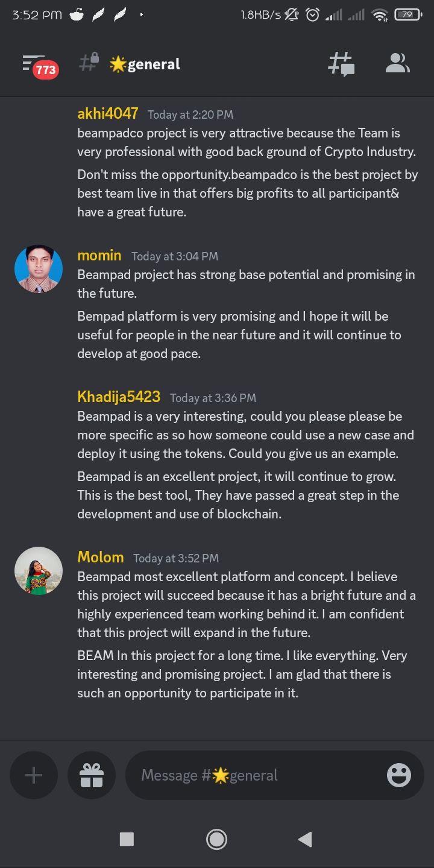Show the member list icon

coord(398,63)
